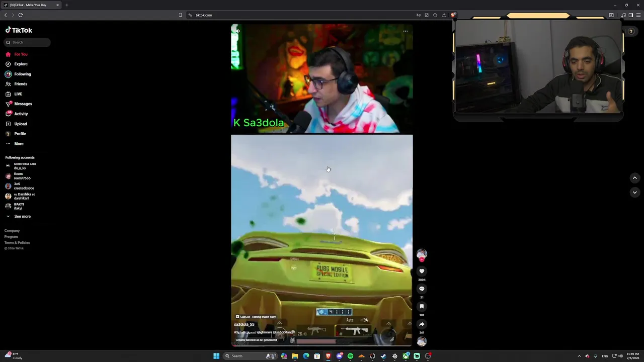Open Messages in the sidebar
Screen dimensions: 644x362
coord(19,104)
